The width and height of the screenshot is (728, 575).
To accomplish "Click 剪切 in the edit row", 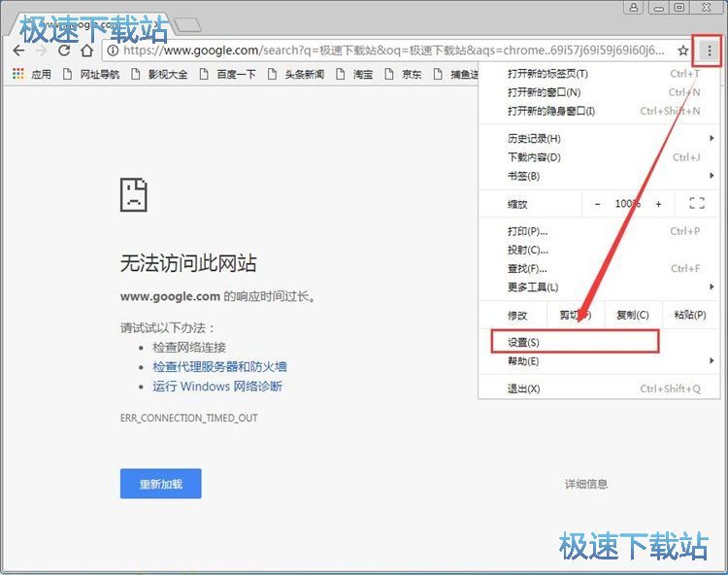I will 576,315.
